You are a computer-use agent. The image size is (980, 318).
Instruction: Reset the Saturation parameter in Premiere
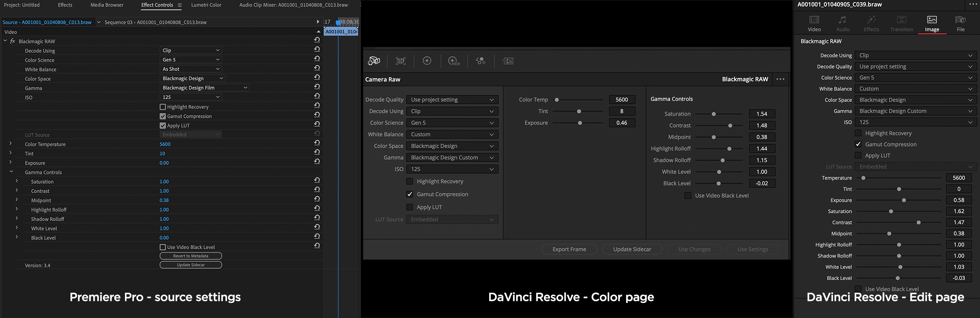pyautogui.click(x=317, y=181)
